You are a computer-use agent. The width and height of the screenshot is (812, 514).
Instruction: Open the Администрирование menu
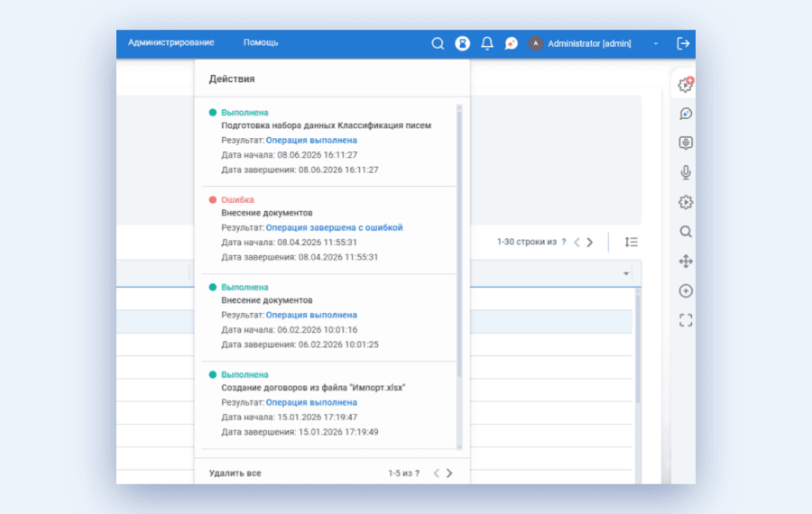171,42
